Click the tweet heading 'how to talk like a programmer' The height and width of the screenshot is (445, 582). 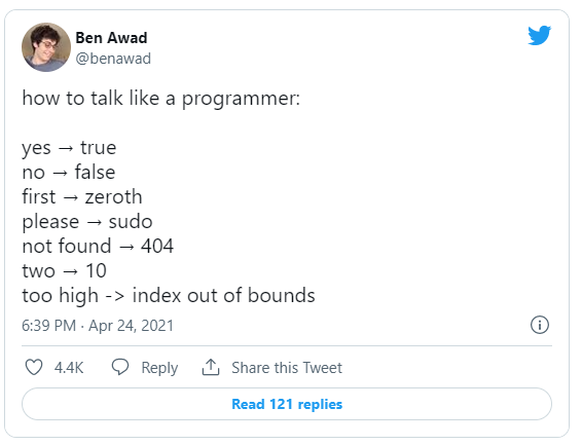[161, 99]
